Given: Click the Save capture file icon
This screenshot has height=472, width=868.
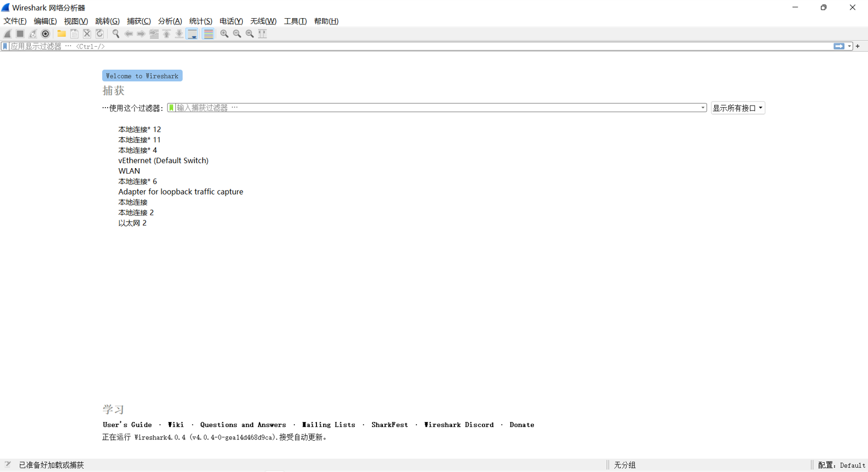Looking at the screenshot, I should [74, 34].
